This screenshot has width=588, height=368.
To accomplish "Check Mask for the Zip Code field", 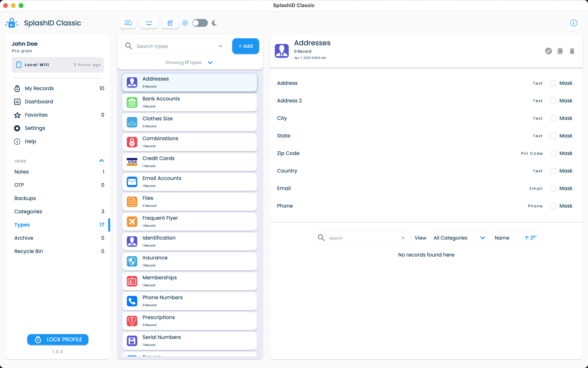I will coord(553,153).
